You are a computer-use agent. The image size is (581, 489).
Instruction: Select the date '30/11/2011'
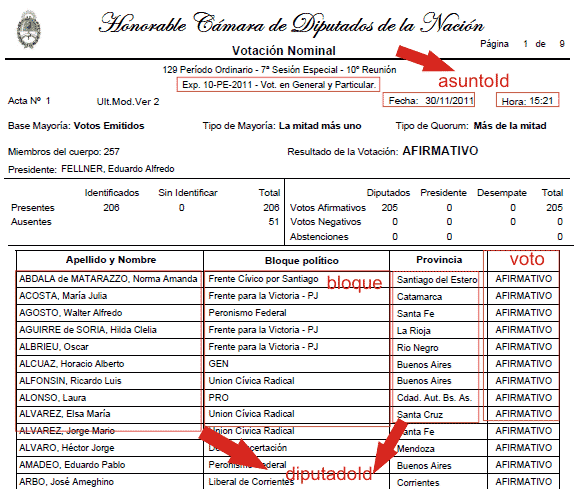click(x=449, y=100)
